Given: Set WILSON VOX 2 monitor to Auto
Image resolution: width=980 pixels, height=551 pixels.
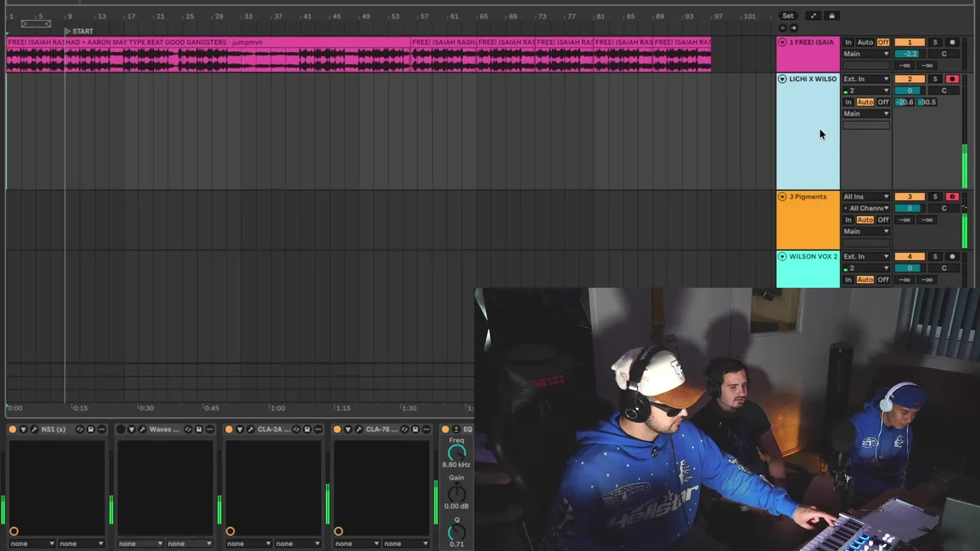Looking at the screenshot, I should 865,279.
